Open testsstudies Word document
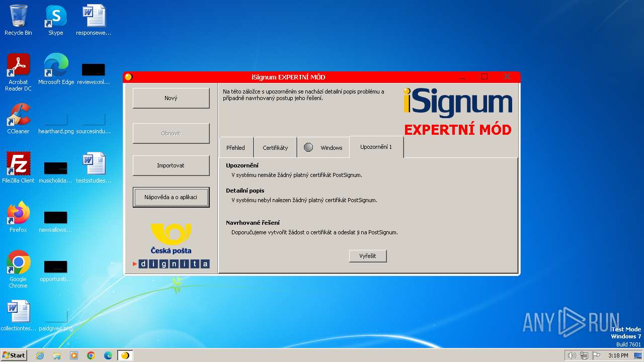This screenshot has height=362, width=644. coord(94,168)
